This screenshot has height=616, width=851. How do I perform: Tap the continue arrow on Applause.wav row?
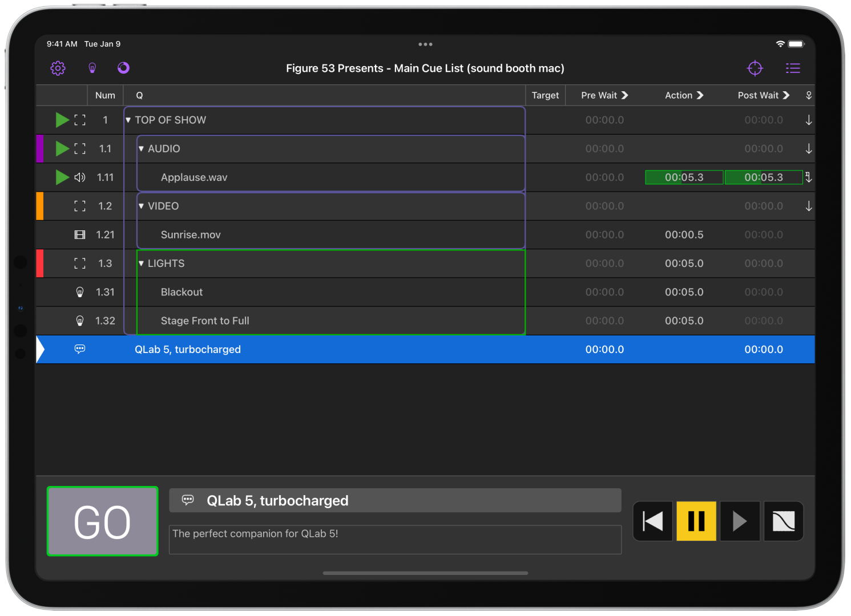809,177
